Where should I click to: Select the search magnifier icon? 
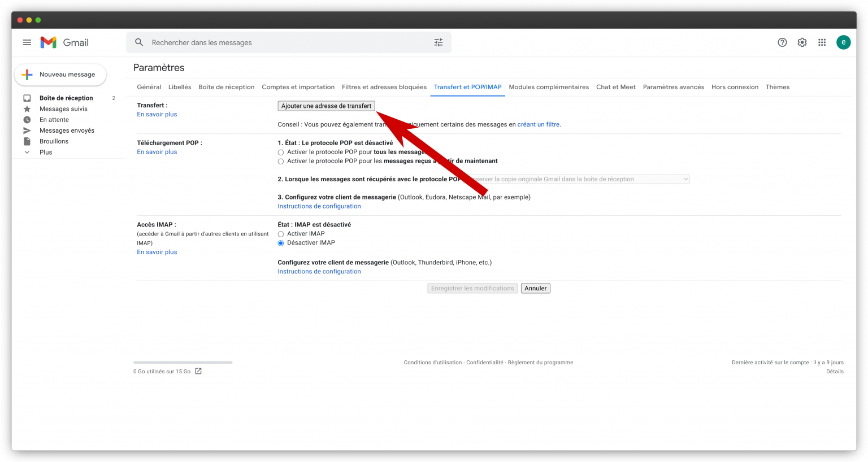click(139, 42)
